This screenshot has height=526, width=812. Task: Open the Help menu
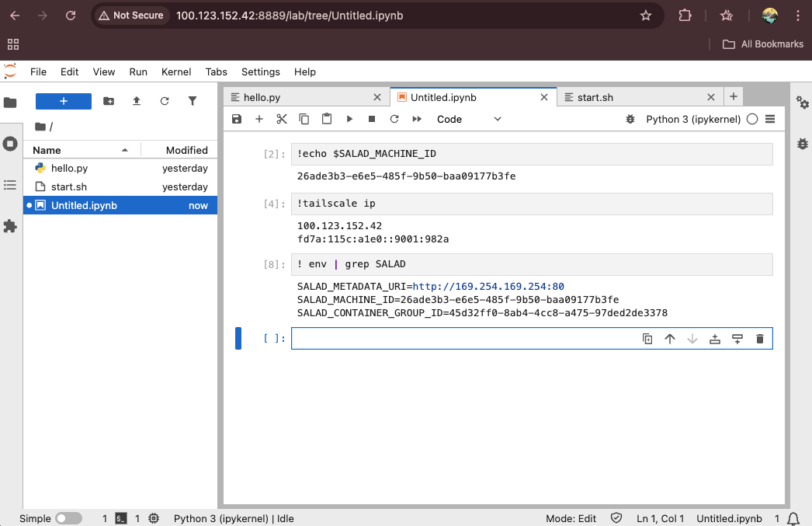(305, 72)
